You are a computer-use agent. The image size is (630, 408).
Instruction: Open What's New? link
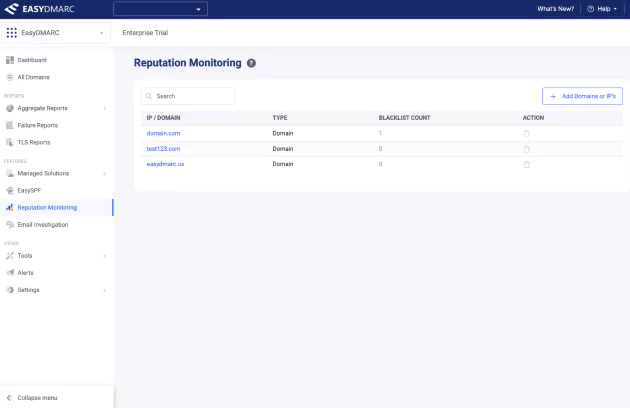point(556,9)
